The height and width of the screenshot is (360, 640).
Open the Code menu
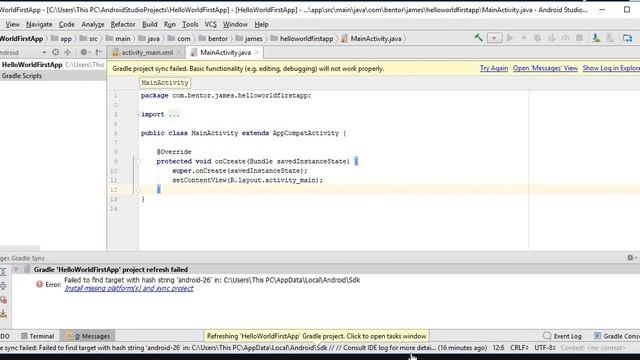67,24
